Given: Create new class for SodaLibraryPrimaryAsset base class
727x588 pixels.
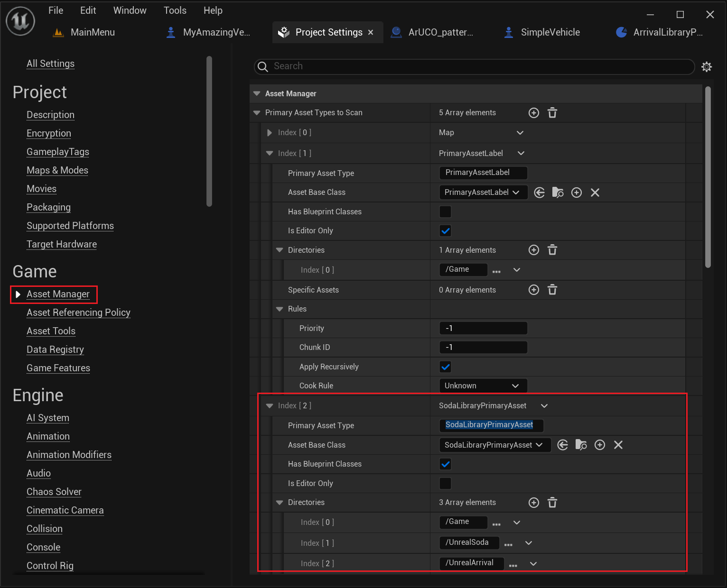Looking at the screenshot, I should pos(600,445).
